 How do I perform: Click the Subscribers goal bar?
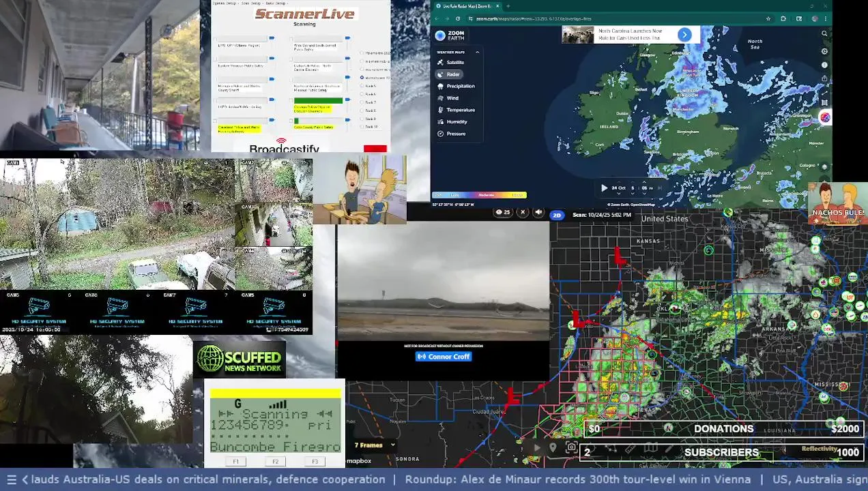click(722, 452)
